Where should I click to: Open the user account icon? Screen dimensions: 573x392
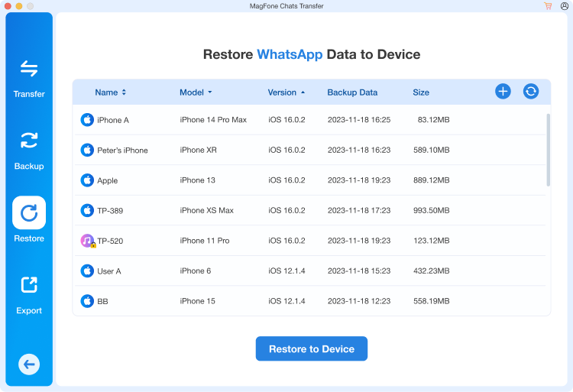[x=564, y=6]
